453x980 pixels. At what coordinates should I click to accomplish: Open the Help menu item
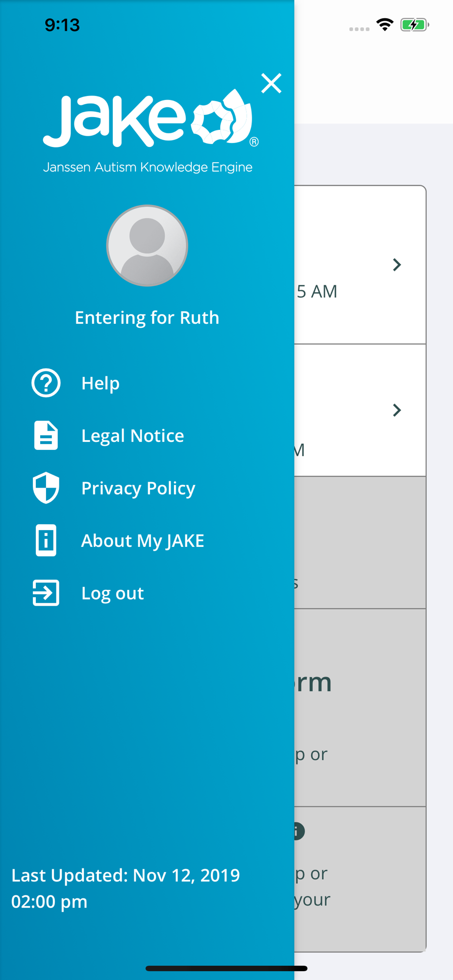[x=101, y=383]
